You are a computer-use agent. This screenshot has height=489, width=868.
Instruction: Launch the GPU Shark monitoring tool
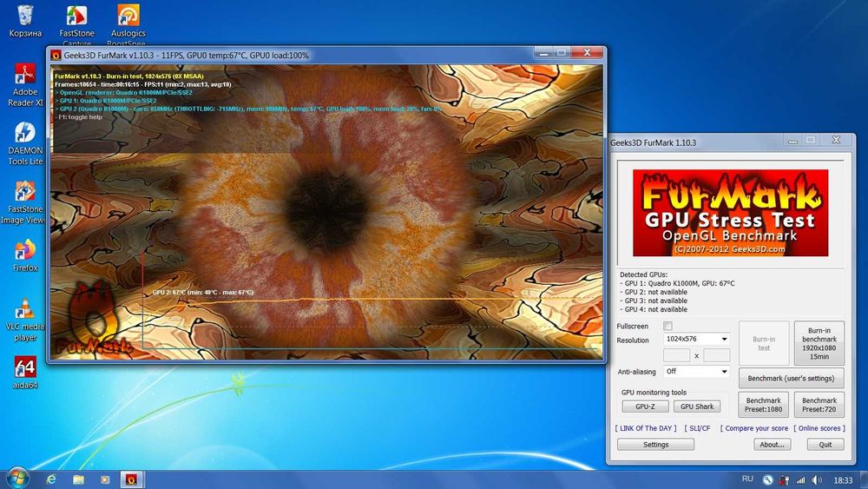697,406
